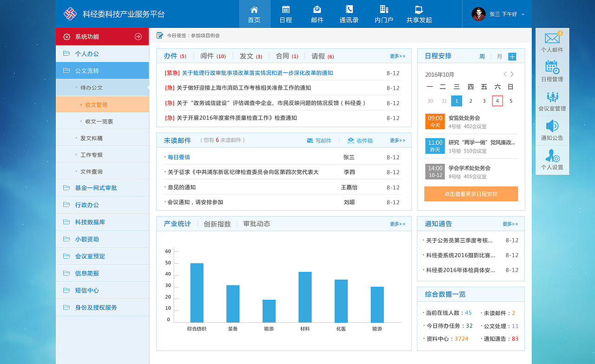Expand the 发文拟稿 submenu

[102, 138]
